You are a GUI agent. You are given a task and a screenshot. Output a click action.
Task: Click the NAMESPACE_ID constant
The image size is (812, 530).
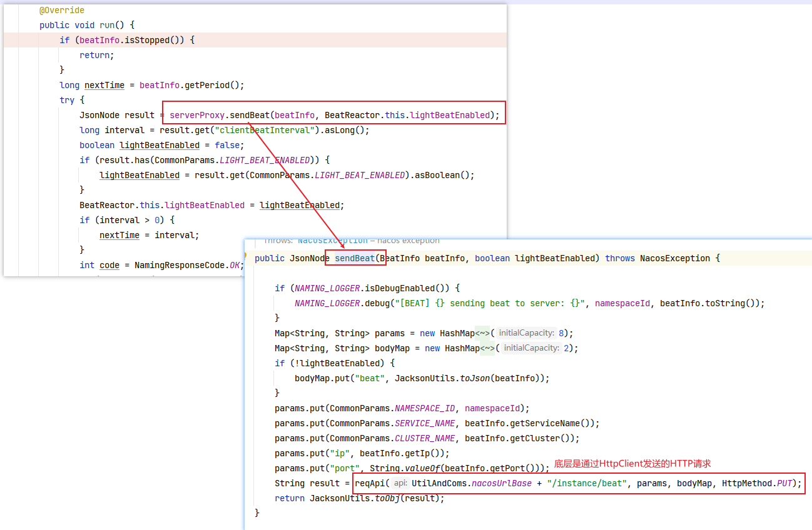(425, 408)
